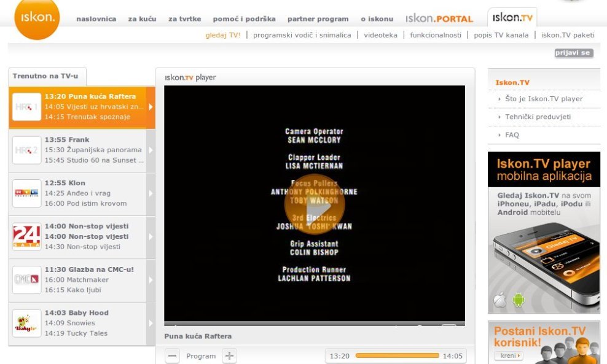The height and width of the screenshot is (364, 607).
Task: Click the Iskon.TV player mobilna aplikacija banner
Action: coord(544,233)
